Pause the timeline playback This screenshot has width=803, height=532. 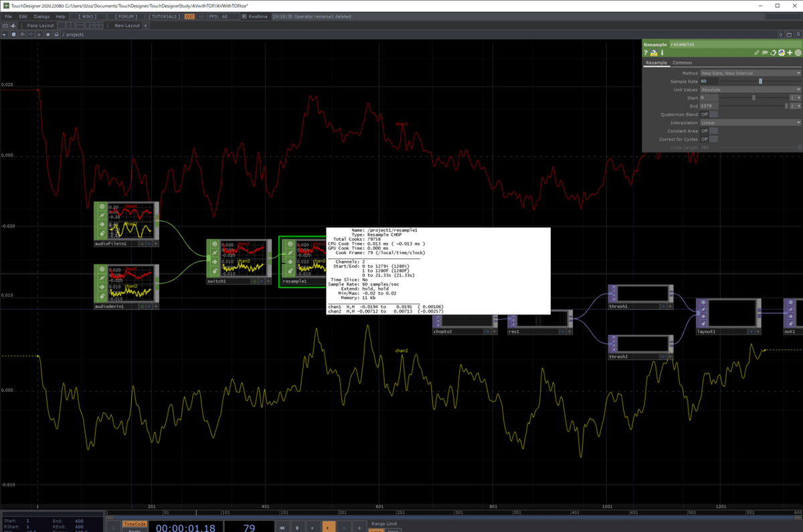[x=297, y=527]
